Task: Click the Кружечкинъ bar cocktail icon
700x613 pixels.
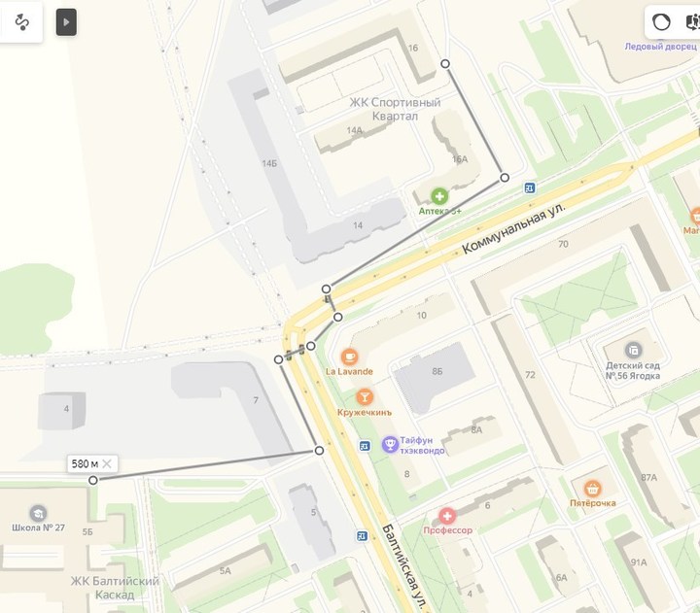Action: (x=365, y=396)
